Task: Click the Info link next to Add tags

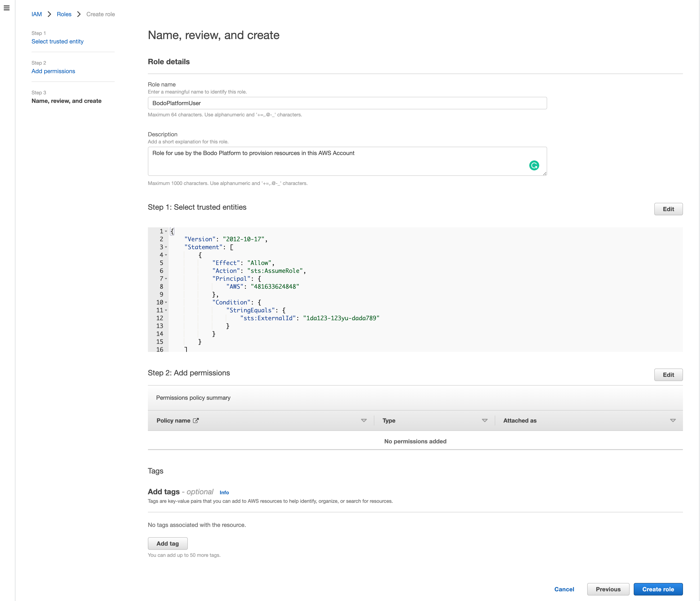Action: (224, 493)
